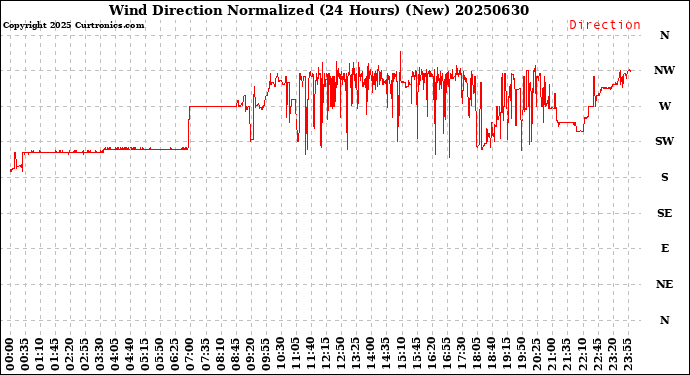Click the '02:20' time label

click(x=70, y=354)
